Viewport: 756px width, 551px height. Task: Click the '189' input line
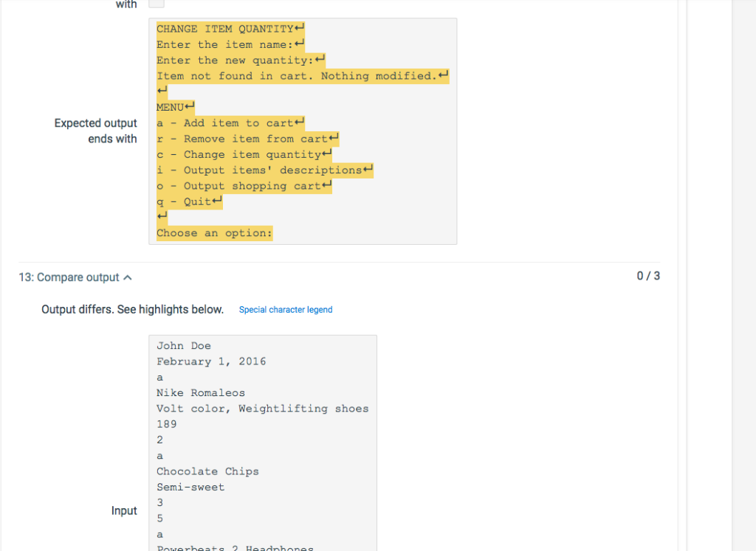(166, 424)
